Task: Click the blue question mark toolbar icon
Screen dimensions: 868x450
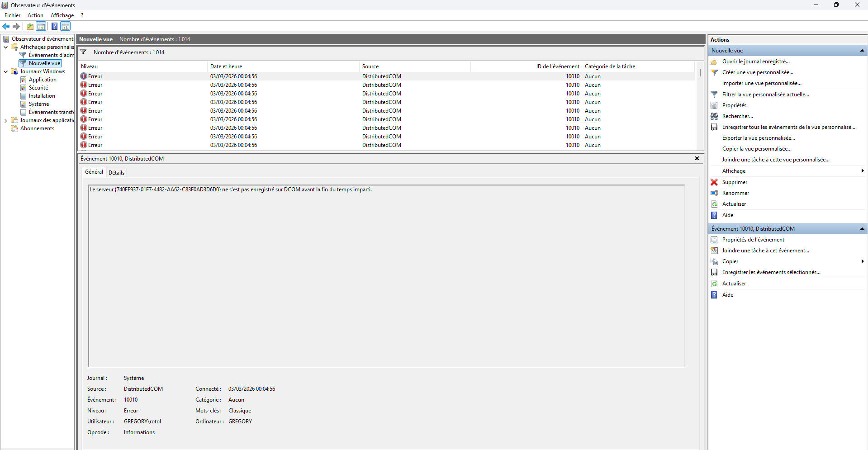Action: click(54, 26)
